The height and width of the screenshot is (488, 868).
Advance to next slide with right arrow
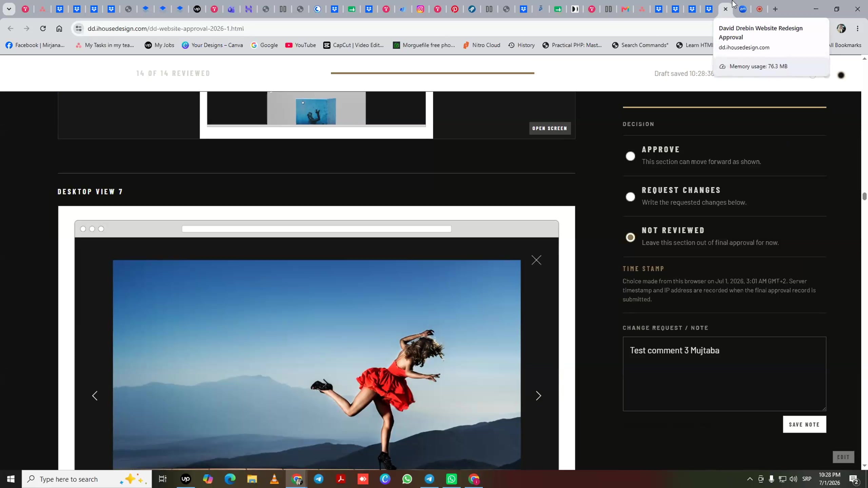tap(538, 395)
